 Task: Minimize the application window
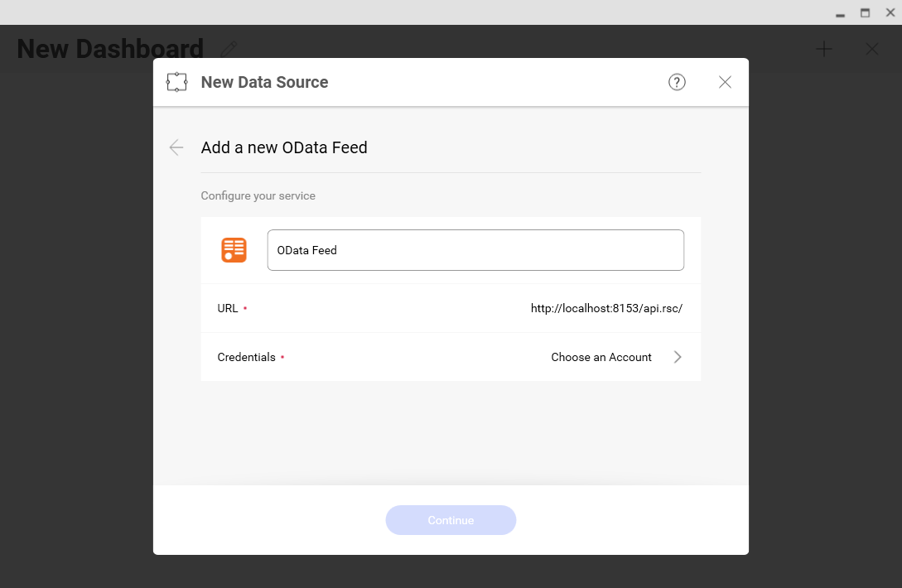click(840, 13)
